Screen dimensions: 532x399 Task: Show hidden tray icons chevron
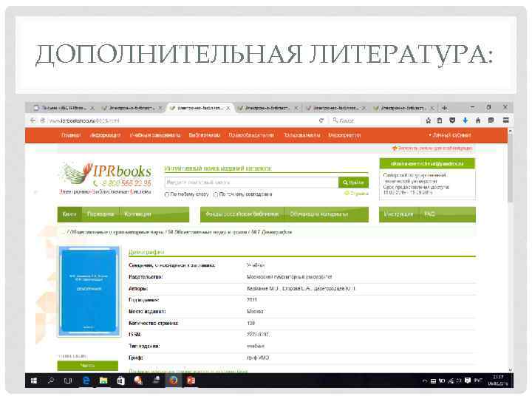point(424,381)
